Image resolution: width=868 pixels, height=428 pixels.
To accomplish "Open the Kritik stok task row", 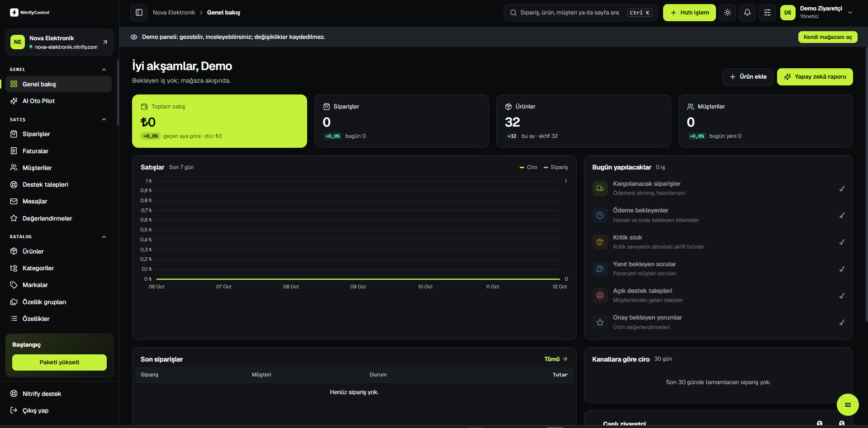I will (x=718, y=242).
